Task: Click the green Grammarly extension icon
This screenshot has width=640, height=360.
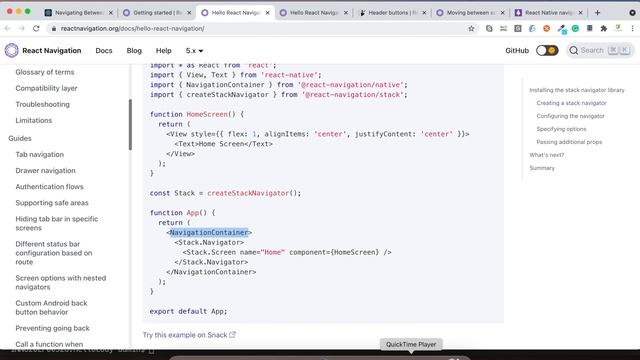Action: pyautogui.click(x=575, y=29)
